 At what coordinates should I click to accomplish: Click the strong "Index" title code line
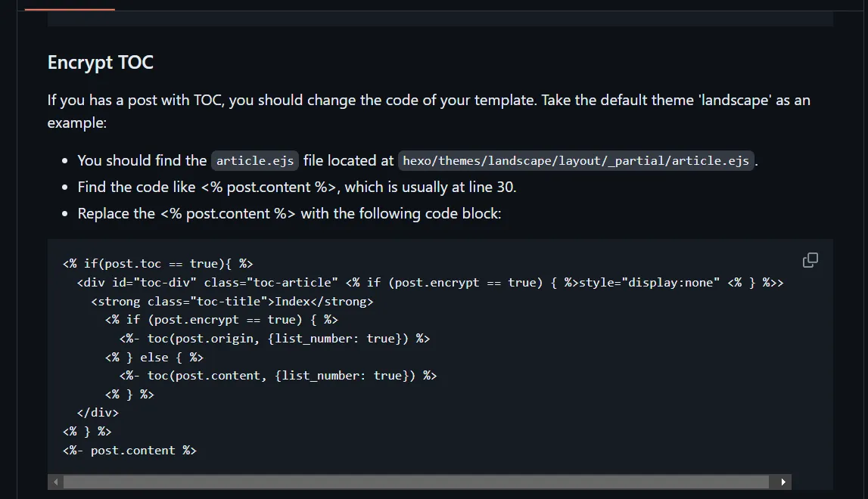(x=232, y=302)
